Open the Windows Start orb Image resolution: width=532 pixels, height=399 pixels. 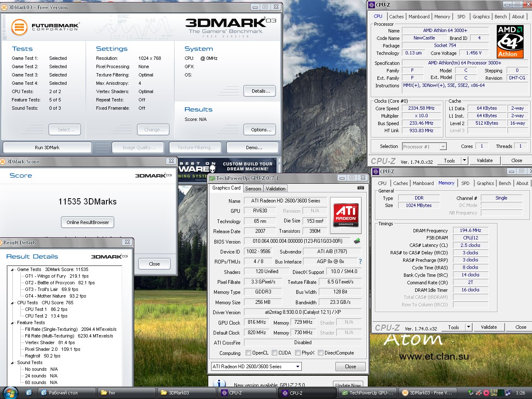10,392
